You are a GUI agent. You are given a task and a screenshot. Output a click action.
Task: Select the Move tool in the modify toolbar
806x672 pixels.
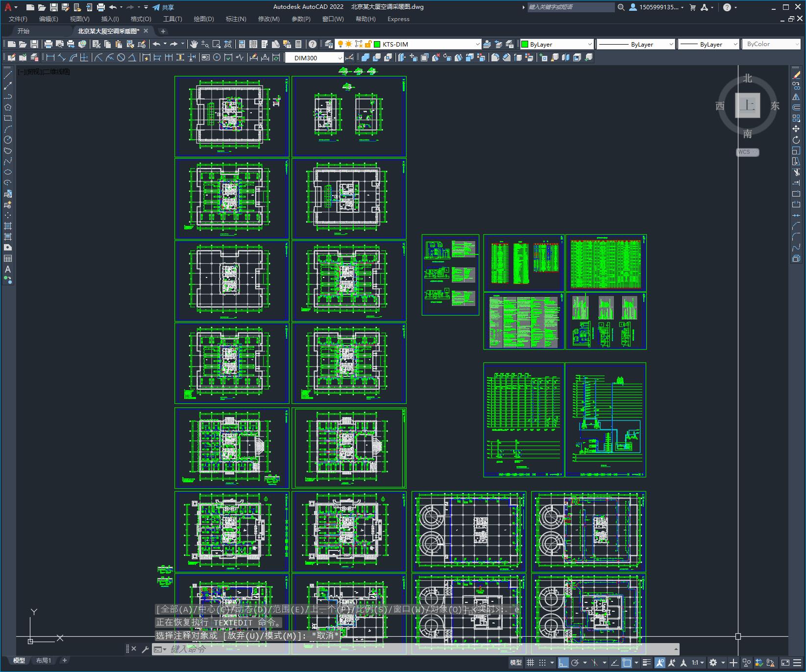click(x=796, y=129)
